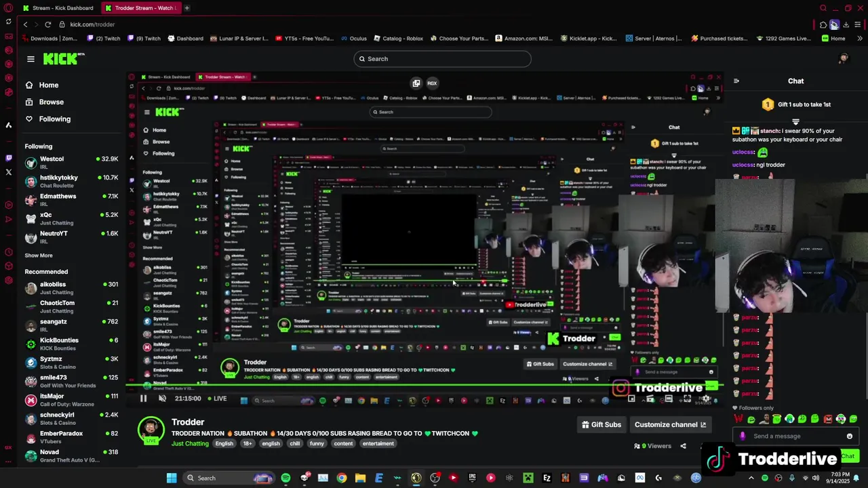Click the Customize channel button
Viewport: 868px width, 488px height.
[x=670, y=425]
